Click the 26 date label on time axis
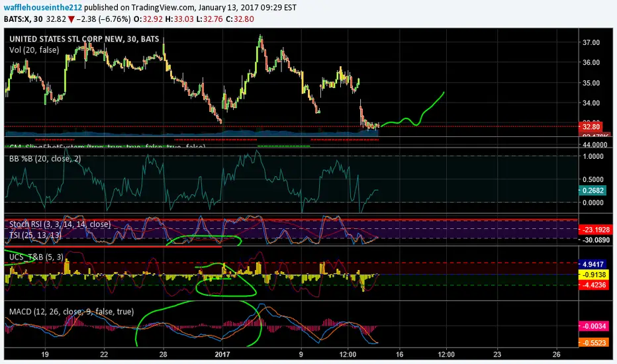Image resolution: width=617 pixels, height=364 pixels. (x=556, y=354)
